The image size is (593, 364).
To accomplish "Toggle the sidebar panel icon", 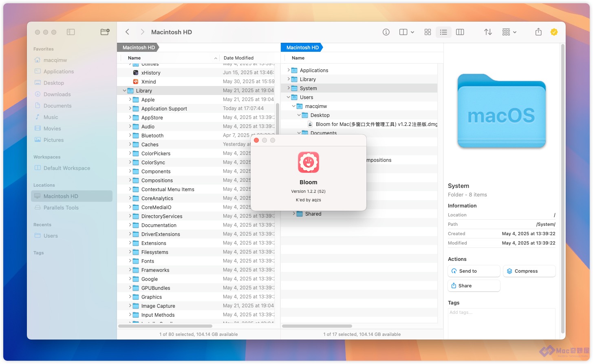I will [71, 32].
